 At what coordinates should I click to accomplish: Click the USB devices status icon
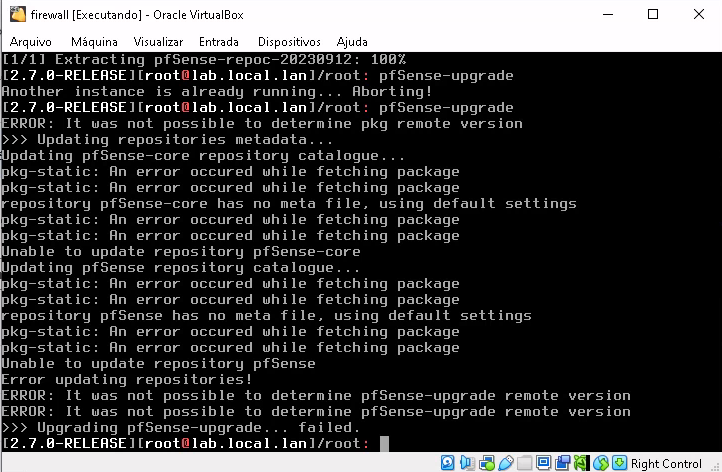pyautogui.click(x=506, y=463)
